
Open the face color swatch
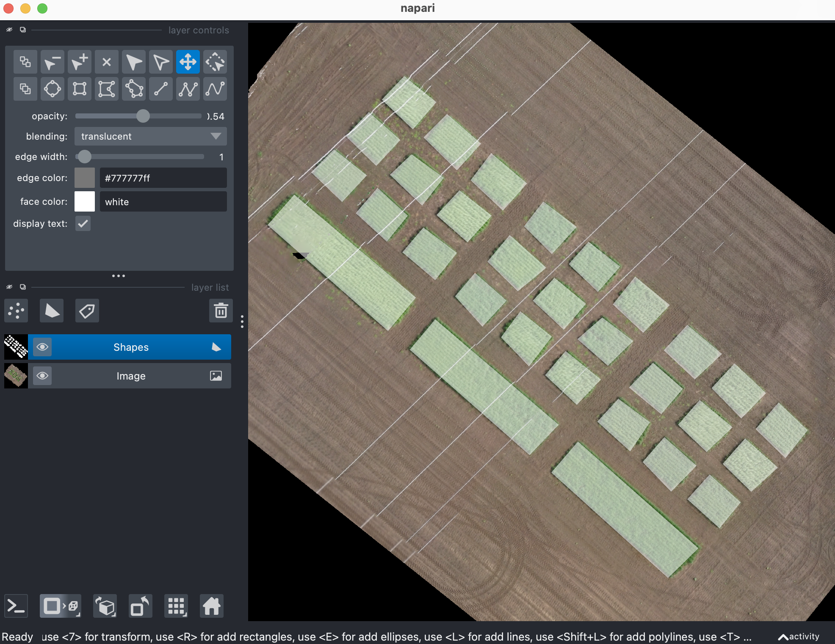pos(85,201)
